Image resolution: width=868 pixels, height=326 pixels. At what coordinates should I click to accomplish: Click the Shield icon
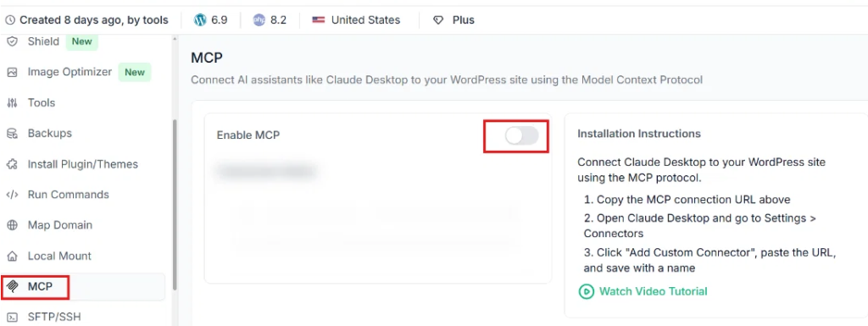click(12, 41)
